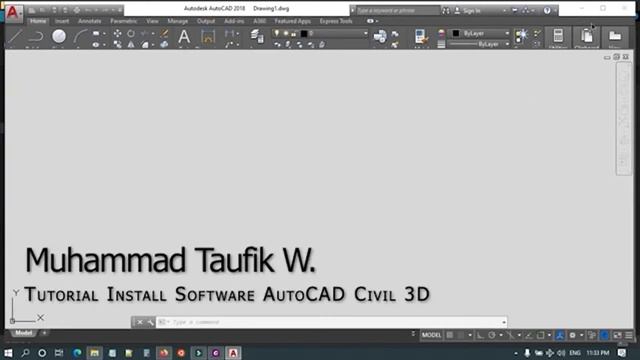Click the Autodesk App Exchange icon
This screenshot has width=640, height=360.
514,11
